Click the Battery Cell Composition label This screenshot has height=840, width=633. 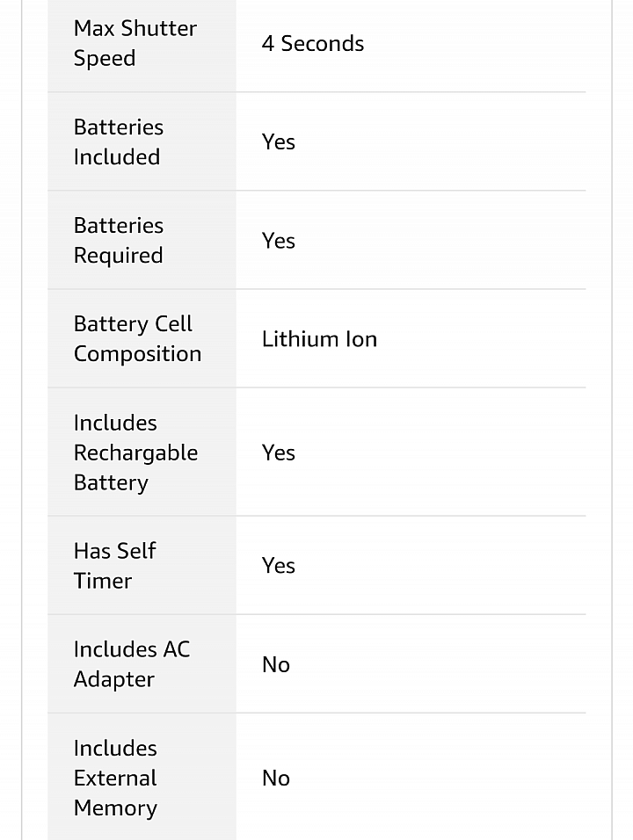tap(137, 338)
